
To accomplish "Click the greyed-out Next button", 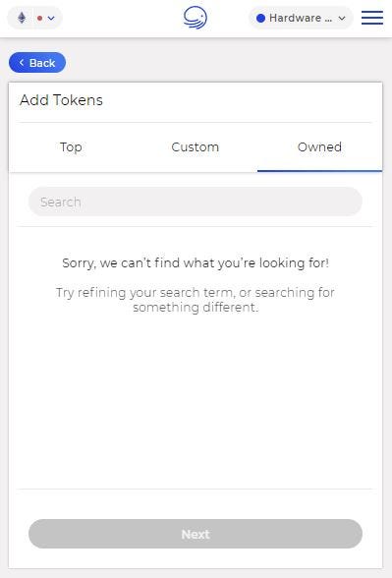I will (196, 534).
